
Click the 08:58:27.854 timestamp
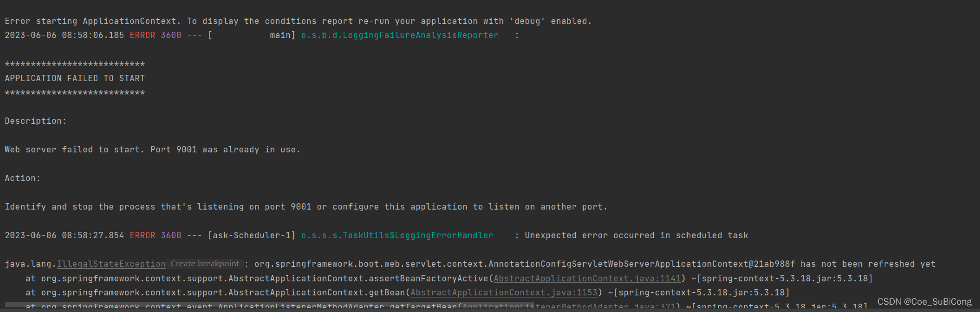pos(93,236)
